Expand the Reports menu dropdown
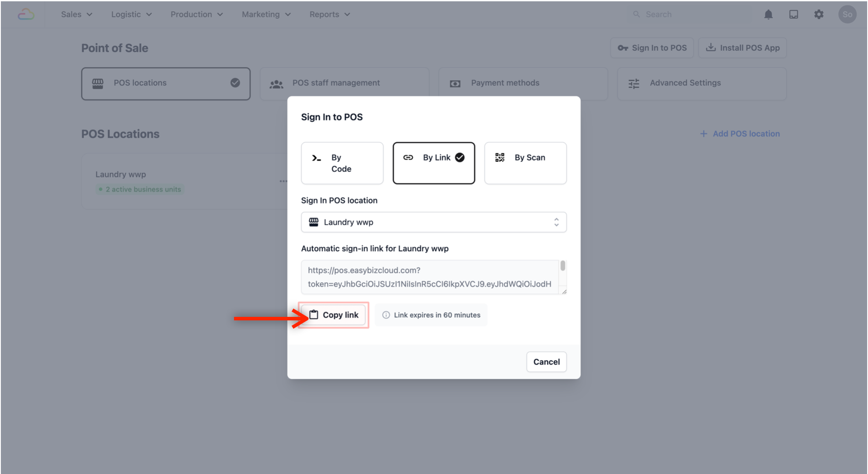This screenshot has width=868, height=474. (330, 14)
